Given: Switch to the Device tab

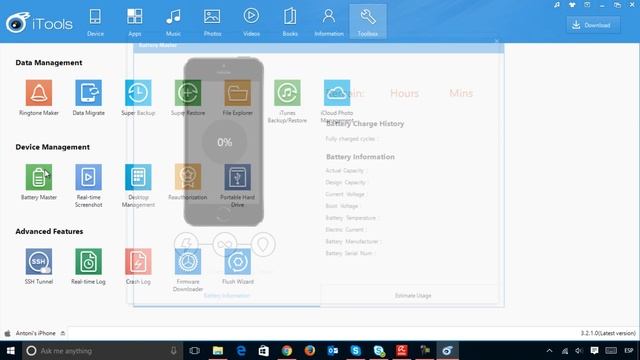Looking at the screenshot, I should (95, 22).
